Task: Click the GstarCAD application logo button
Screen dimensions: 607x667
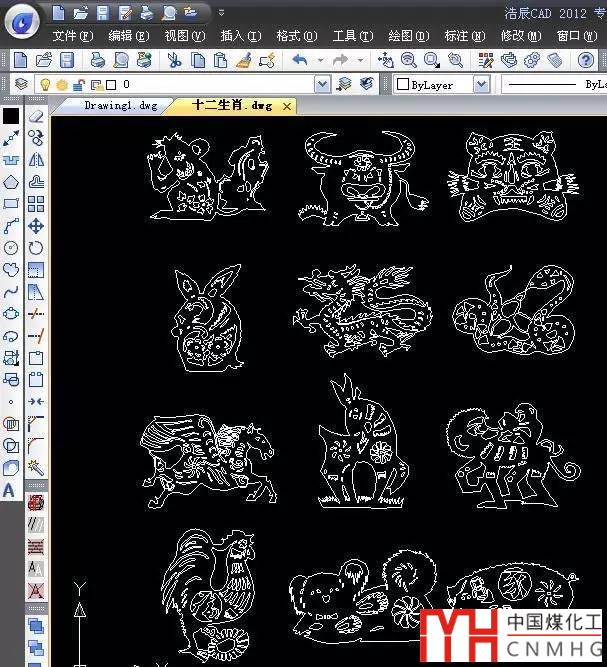Action: [22, 21]
